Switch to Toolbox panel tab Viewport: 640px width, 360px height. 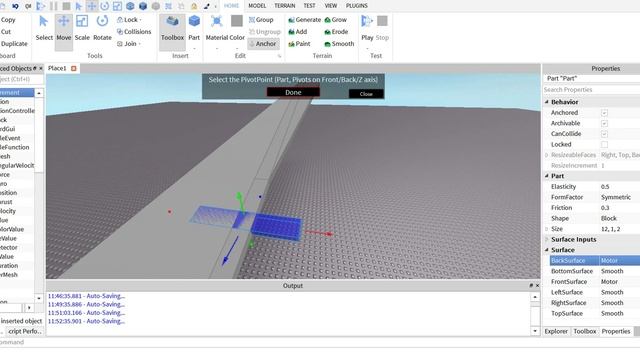click(x=584, y=331)
